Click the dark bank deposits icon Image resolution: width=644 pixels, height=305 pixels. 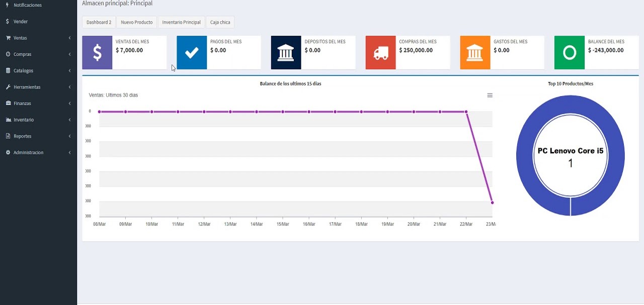coord(286,52)
